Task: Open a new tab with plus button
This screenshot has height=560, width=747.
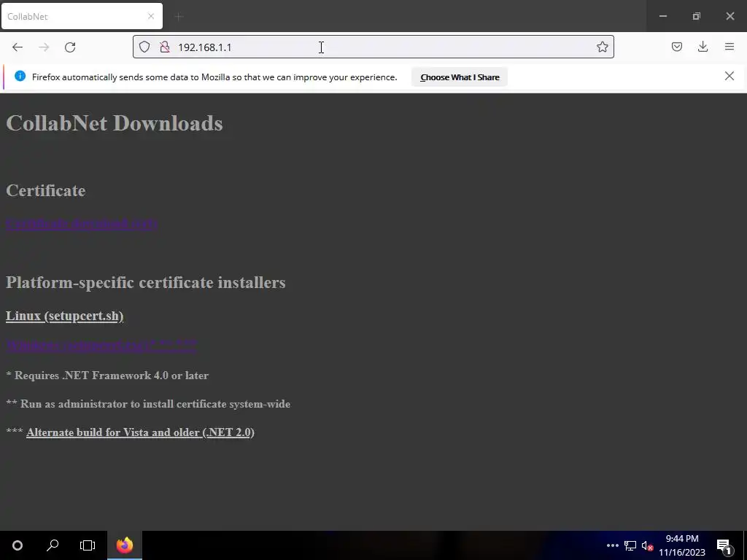Action: coord(179,17)
